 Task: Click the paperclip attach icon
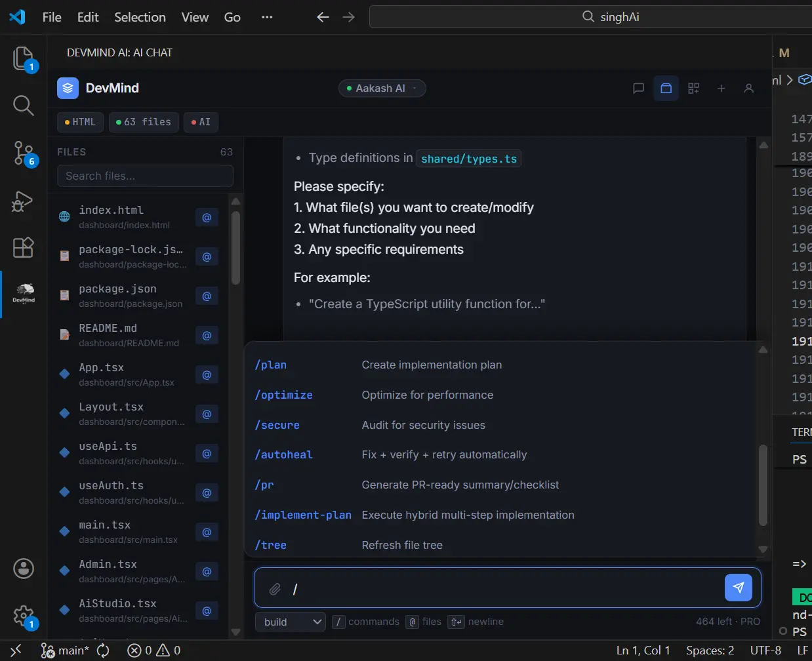coord(275,589)
